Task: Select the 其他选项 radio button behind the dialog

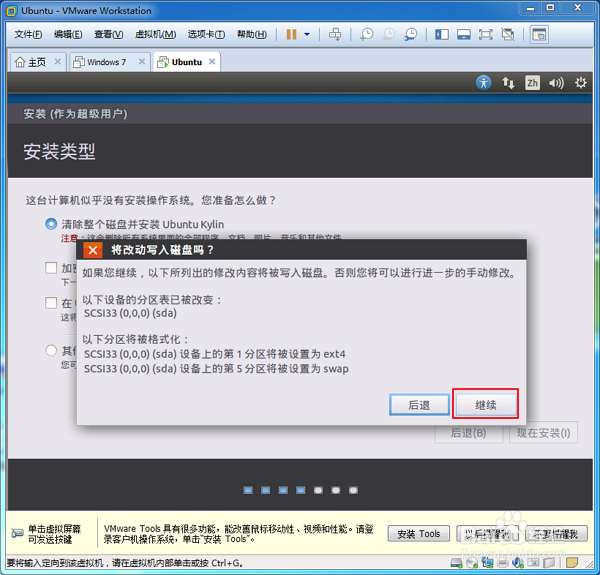Action: 51,350
